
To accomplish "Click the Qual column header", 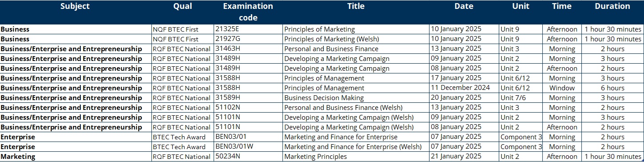I will coord(183,6).
